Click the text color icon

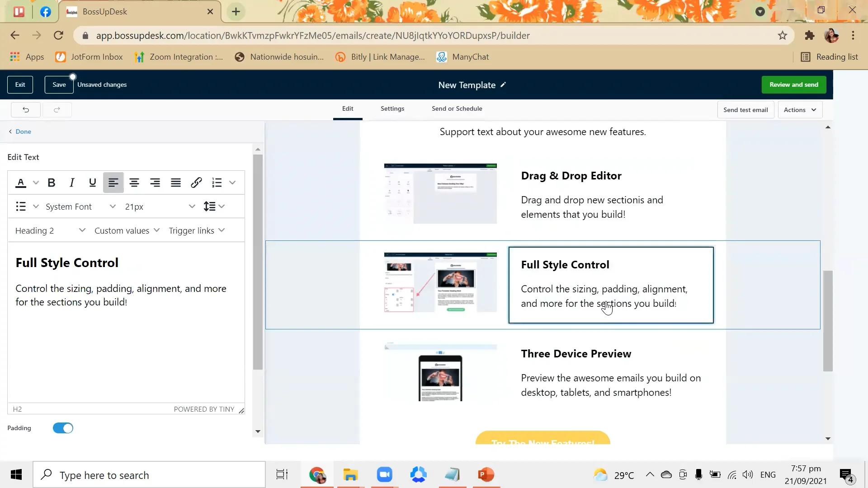(21, 183)
